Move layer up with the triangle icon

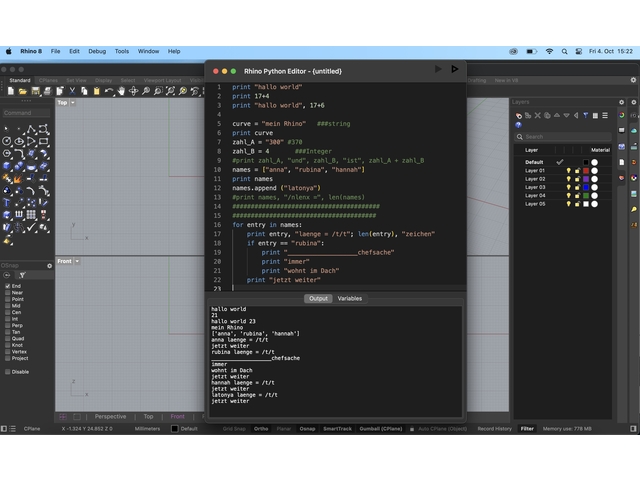tap(557, 116)
